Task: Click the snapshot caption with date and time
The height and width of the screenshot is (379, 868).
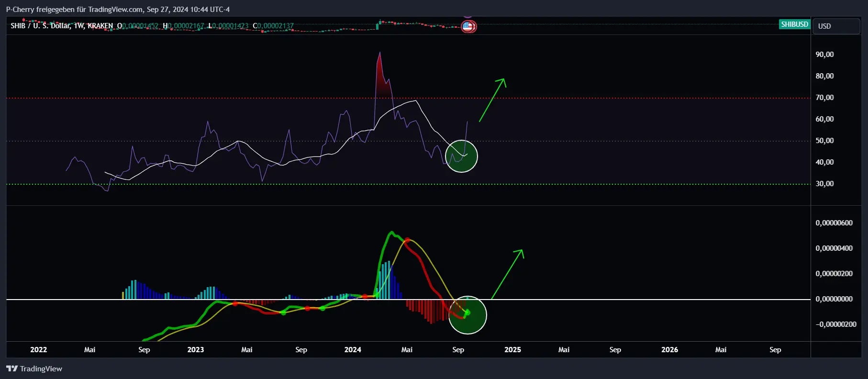Action: [118, 9]
